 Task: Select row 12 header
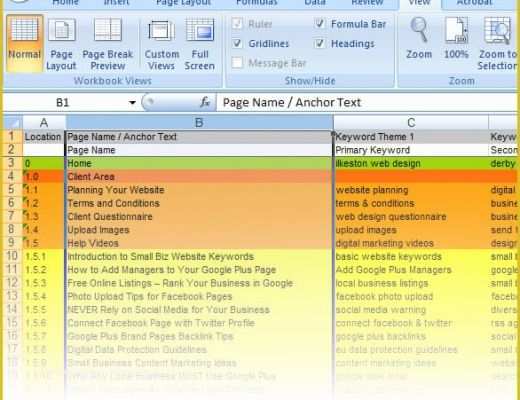[13, 283]
